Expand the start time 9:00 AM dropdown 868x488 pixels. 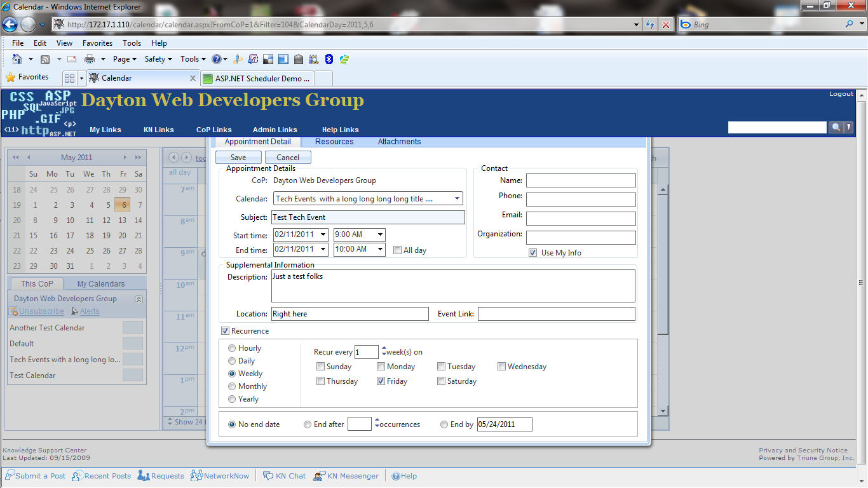click(380, 234)
